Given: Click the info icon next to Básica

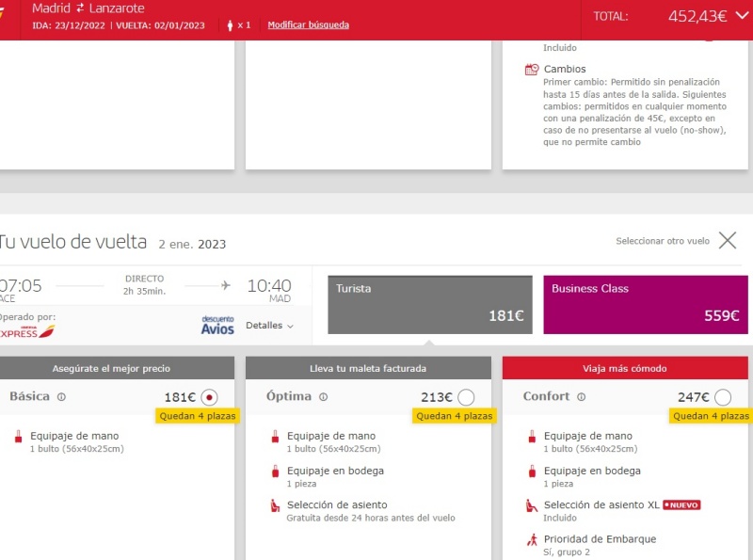Looking at the screenshot, I should (61, 397).
